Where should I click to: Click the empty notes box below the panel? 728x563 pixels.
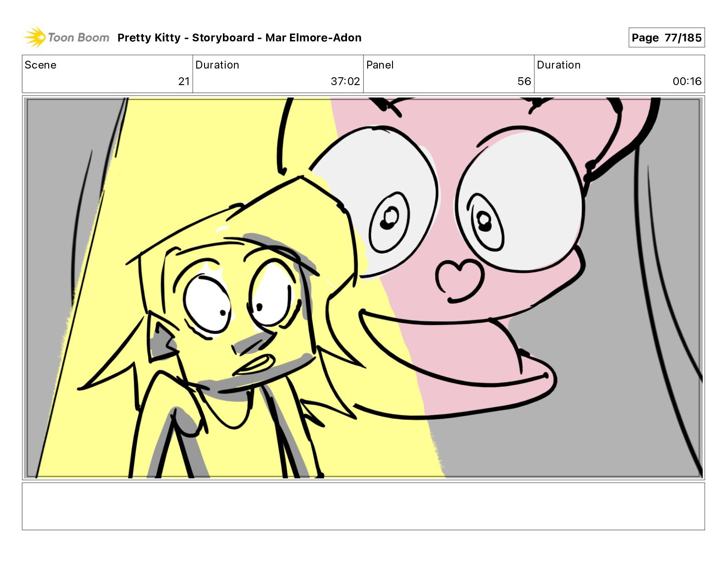[x=364, y=506]
